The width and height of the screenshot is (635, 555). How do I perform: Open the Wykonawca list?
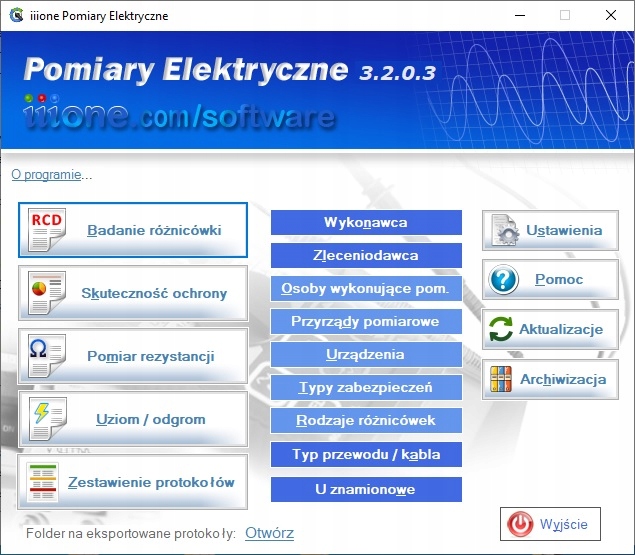[366, 222]
